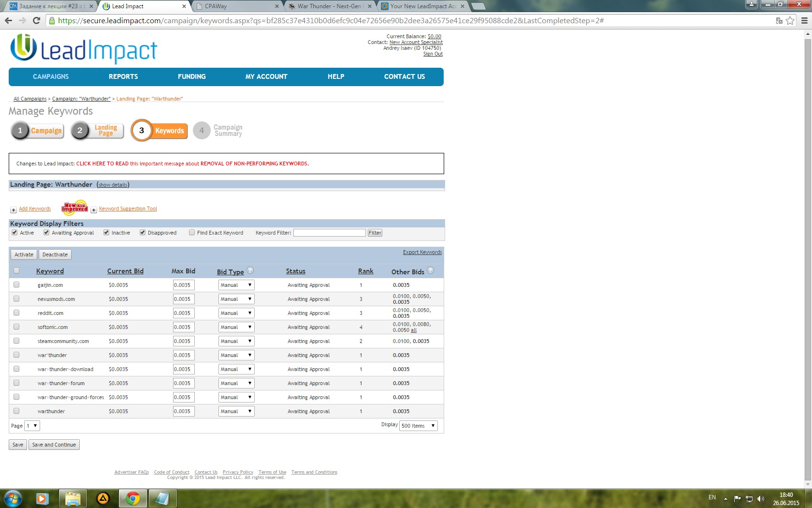Open the Keyword Suggestion Tool link
The image size is (812, 508).
[128, 209]
